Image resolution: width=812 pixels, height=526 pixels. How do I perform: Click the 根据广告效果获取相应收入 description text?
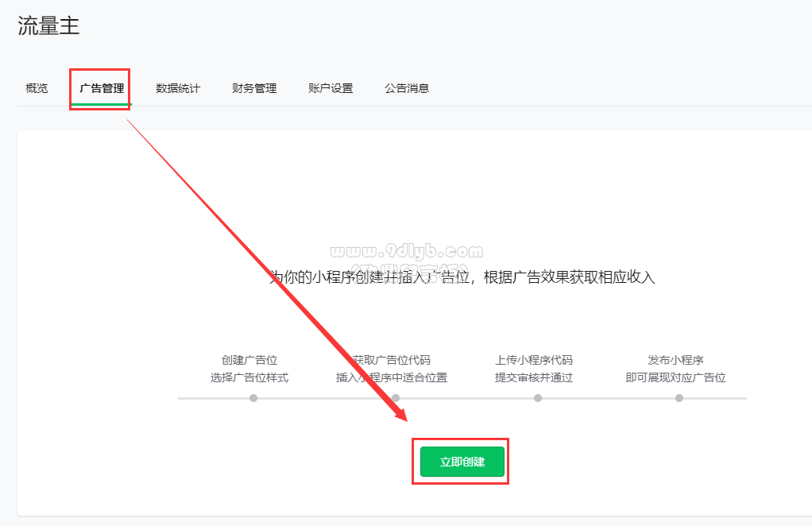click(x=569, y=277)
